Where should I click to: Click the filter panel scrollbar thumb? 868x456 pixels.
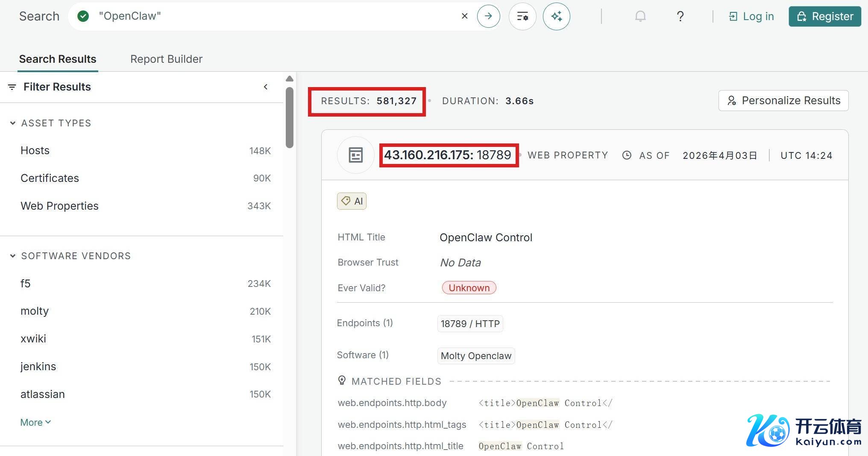click(290, 117)
